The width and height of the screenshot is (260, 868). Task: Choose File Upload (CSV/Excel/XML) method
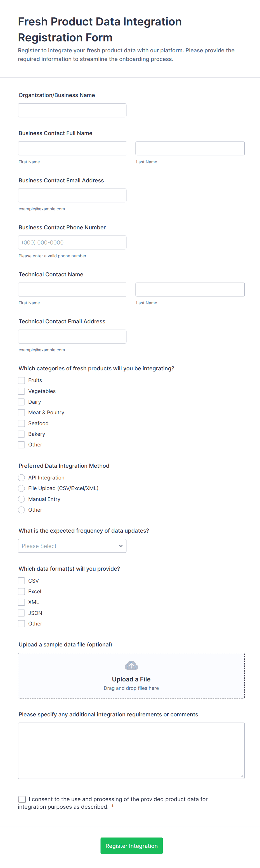coord(22,488)
